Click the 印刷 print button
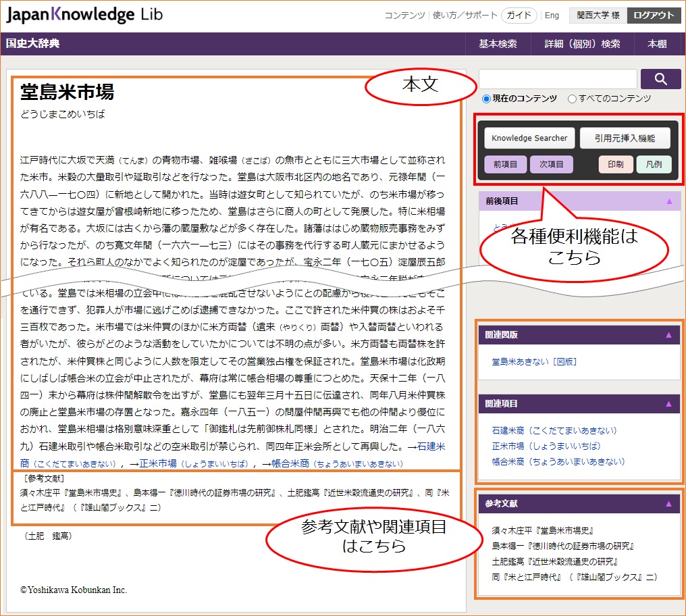This screenshot has height=616, width=686. pyautogui.click(x=615, y=164)
